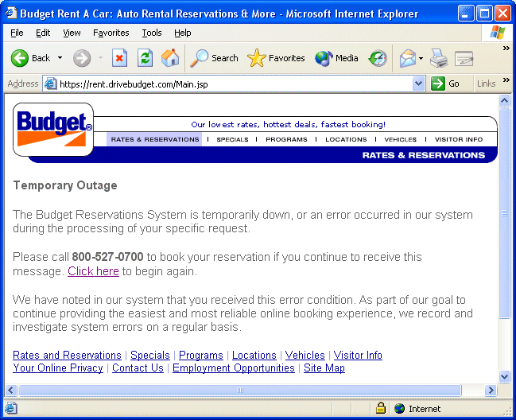Open the Locations footer link
The image size is (516, 420).
pos(254,355)
